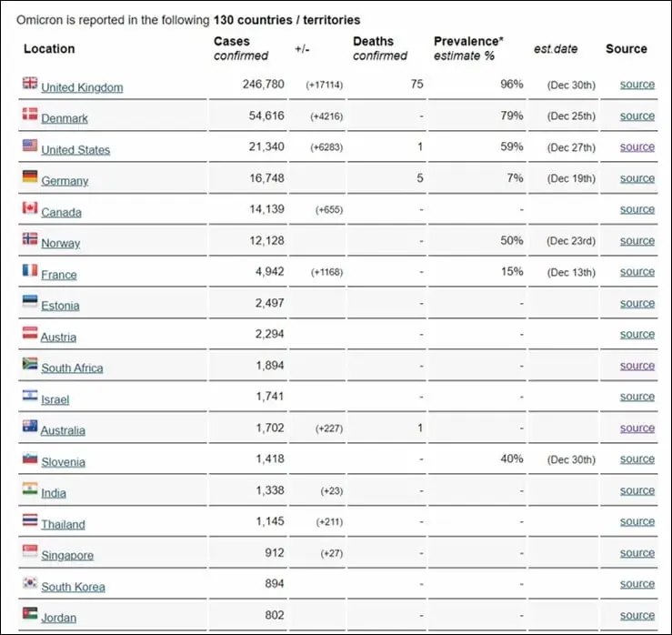Click the France flag icon
Viewport: 672px width, 635px height.
(30, 270)
